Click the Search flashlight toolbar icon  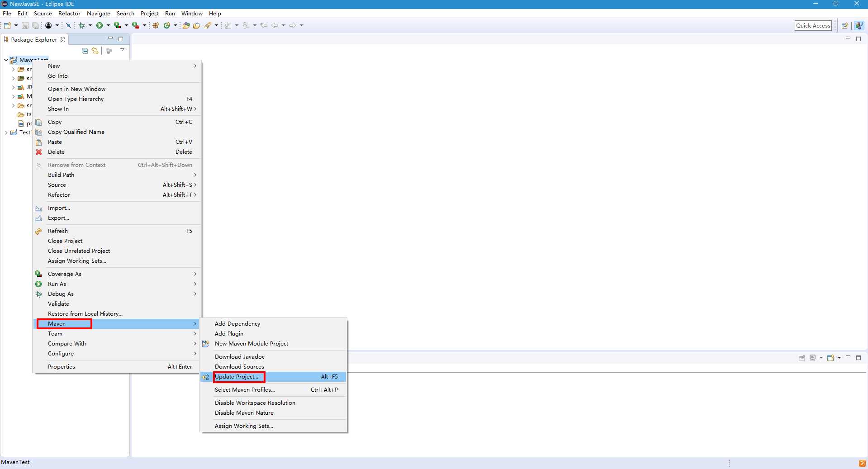[208, 25]
